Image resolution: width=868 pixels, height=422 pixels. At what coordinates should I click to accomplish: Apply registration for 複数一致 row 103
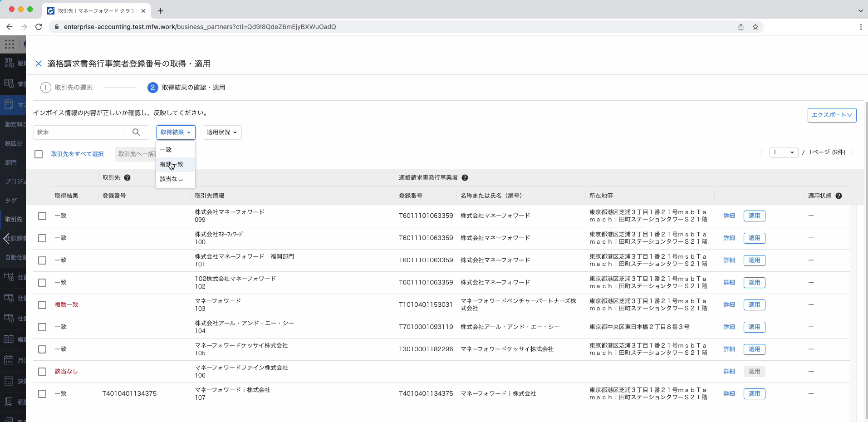tap(754, 305)
